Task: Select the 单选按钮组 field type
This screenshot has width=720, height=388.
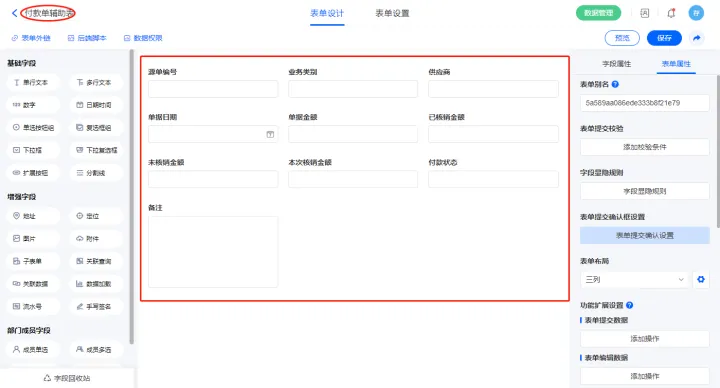Action: click(x=34, y=128)
